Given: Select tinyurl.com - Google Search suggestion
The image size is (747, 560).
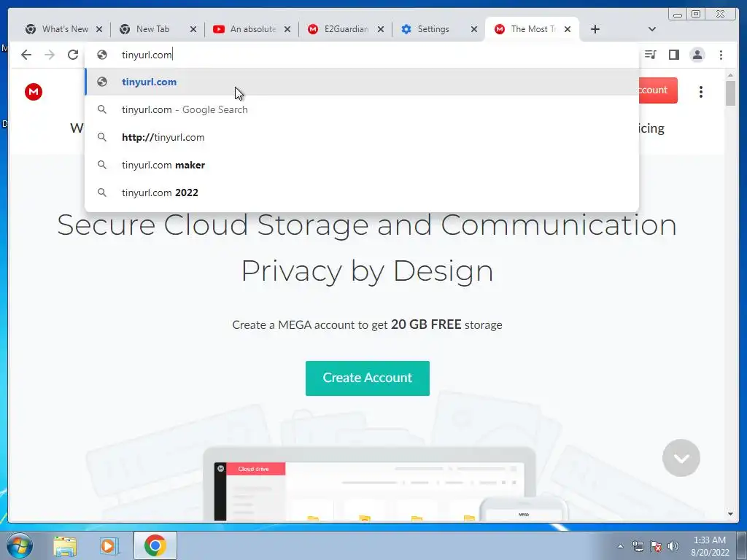Looking at the screenshot, I should point(362,109).
